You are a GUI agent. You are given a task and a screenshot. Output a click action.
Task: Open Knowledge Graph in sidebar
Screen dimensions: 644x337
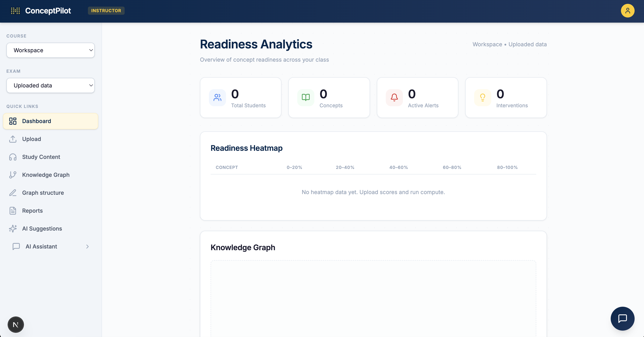46,175
